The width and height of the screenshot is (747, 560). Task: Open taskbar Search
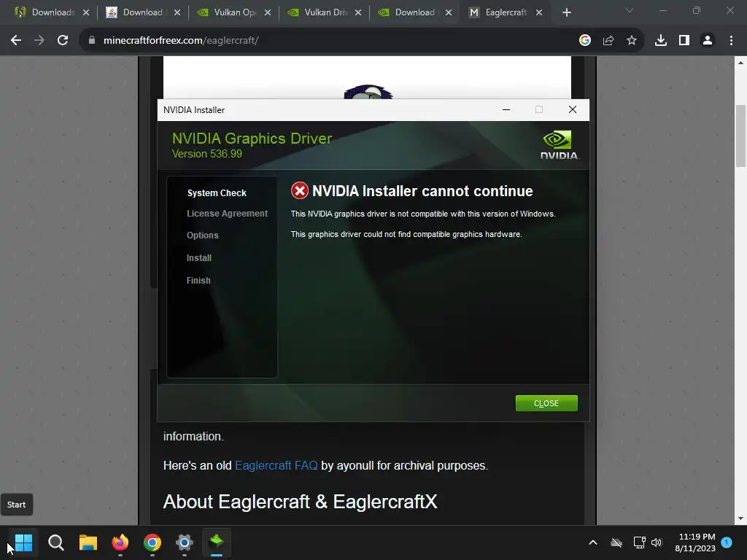(x=55, y=542)
